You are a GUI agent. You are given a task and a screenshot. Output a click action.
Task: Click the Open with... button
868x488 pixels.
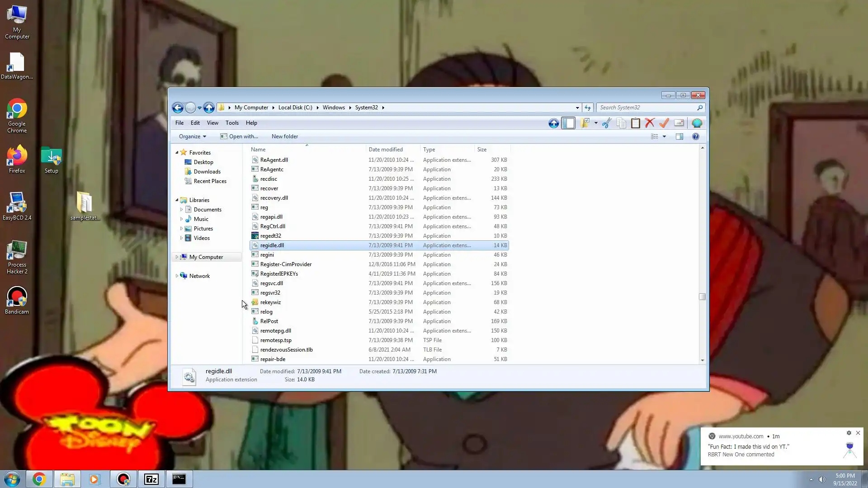click(x=239, y=136)
